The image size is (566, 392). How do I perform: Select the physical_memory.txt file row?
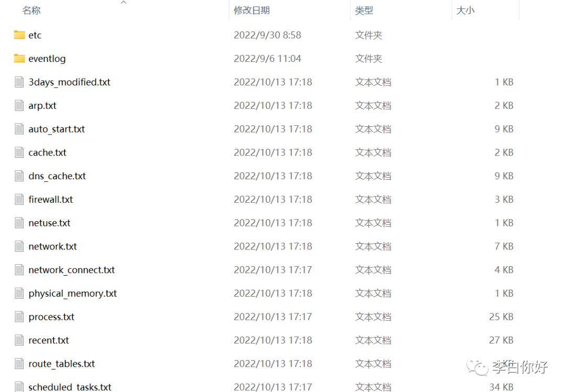coord(264,293)
